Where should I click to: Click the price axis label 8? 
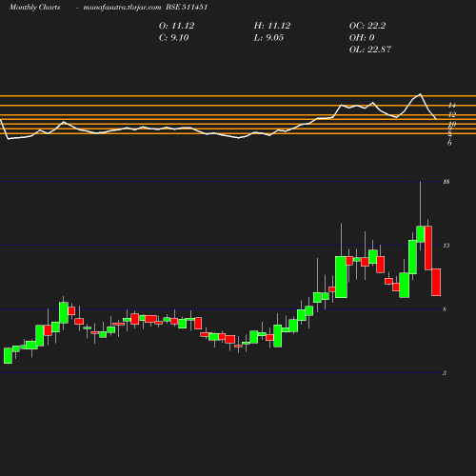[445, 309]
